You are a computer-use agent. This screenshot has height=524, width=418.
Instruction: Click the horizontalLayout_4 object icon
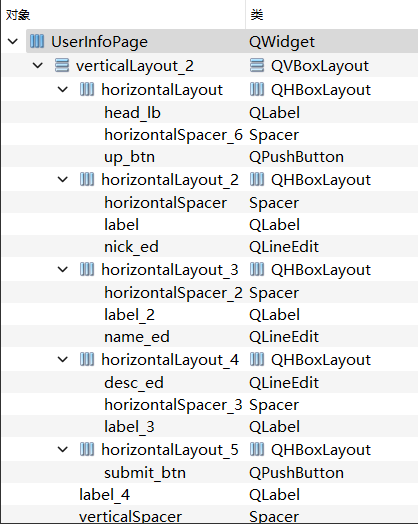(x=87, y=360)
